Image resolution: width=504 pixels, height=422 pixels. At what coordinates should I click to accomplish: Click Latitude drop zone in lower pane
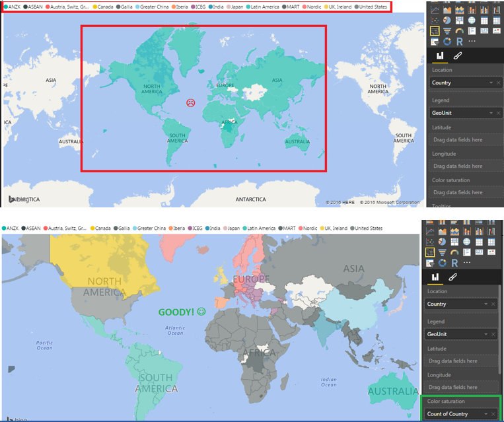click(461, 361)
